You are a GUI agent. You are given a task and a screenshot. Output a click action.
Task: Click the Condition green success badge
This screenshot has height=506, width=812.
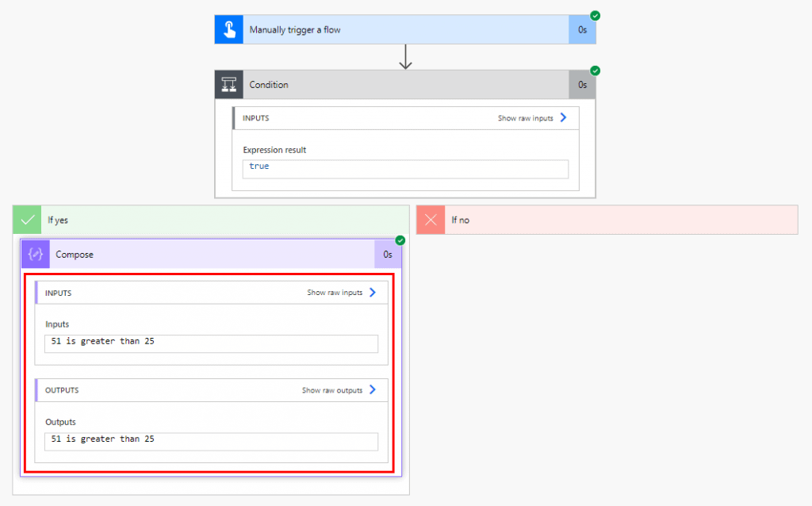[596, 71]
